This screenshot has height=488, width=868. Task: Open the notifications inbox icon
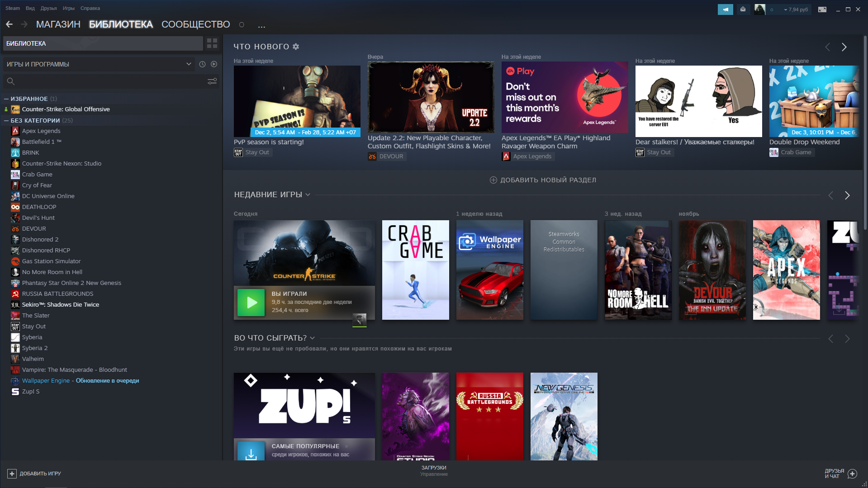[x=743, y=9]
